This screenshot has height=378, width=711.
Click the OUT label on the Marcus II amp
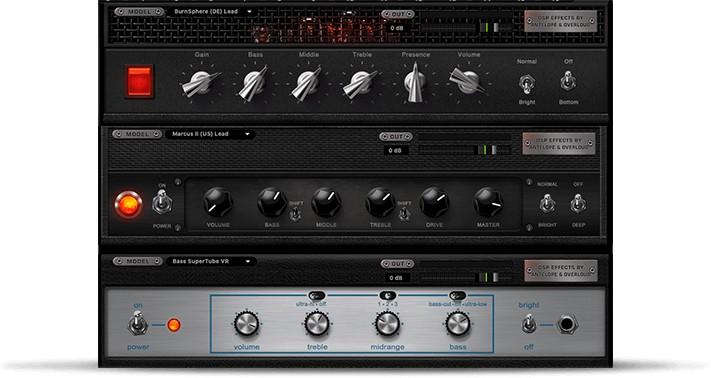tap(396, 136)
